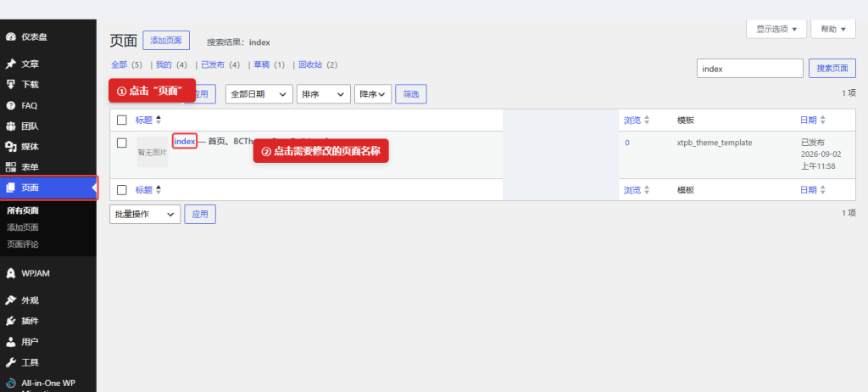Filter by 我的 pages link
Screen dimensions: 868x392
[164, 64]
